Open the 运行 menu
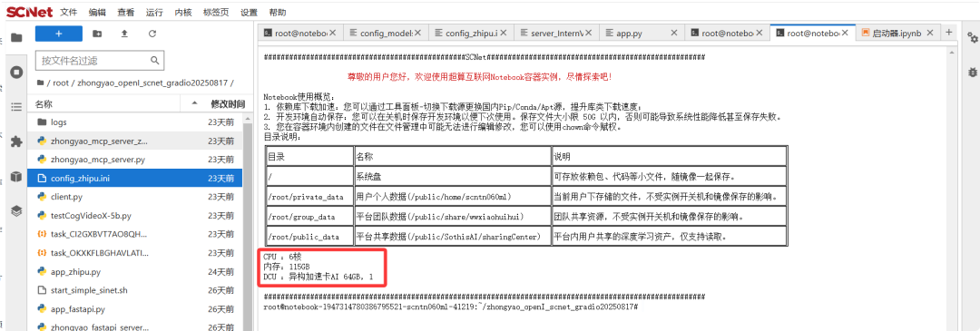 [154, 13]
